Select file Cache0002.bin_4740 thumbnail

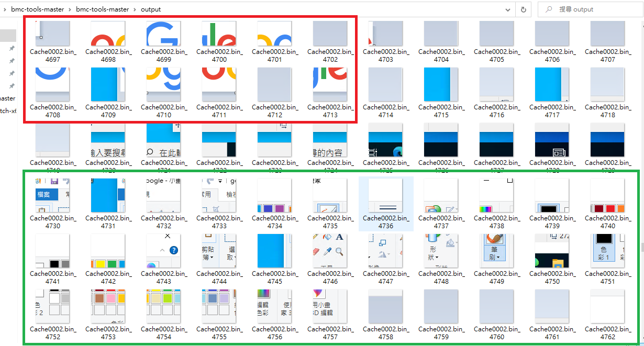(x=608, y=195)
